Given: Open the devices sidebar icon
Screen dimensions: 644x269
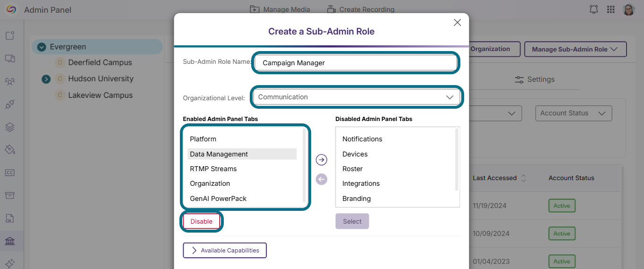Looking at the screenshot, I should coord(10,58).
